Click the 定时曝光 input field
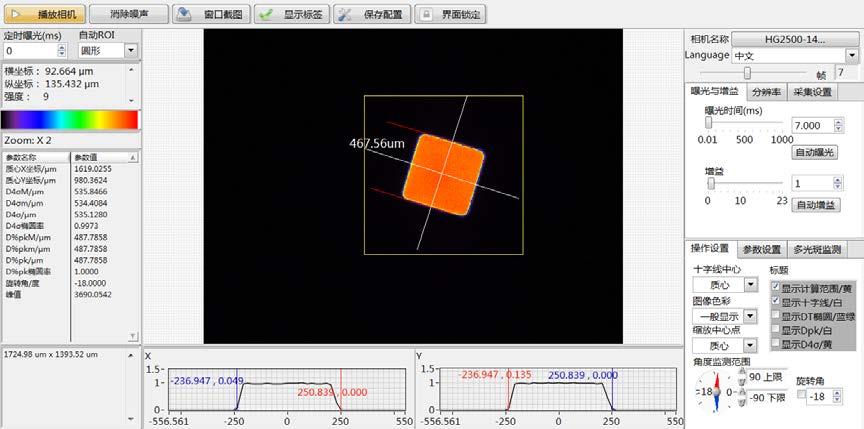Screen dimensions: 864x429 point(30,50)
